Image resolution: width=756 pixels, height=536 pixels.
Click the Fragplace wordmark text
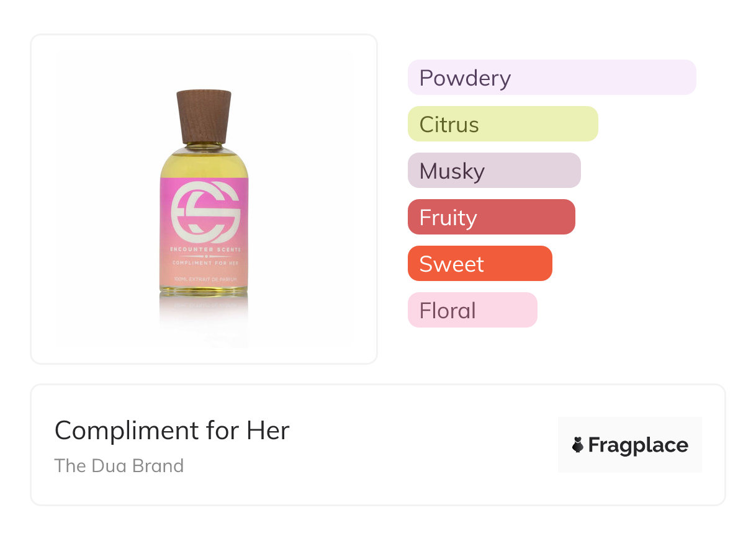(638, 445)
